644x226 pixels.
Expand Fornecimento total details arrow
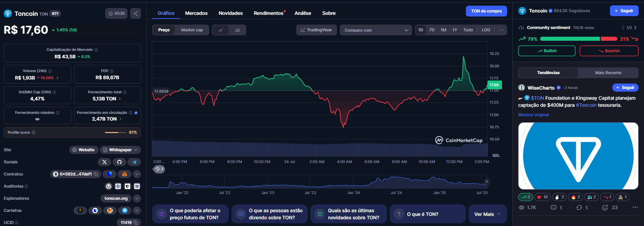[120, 99]
